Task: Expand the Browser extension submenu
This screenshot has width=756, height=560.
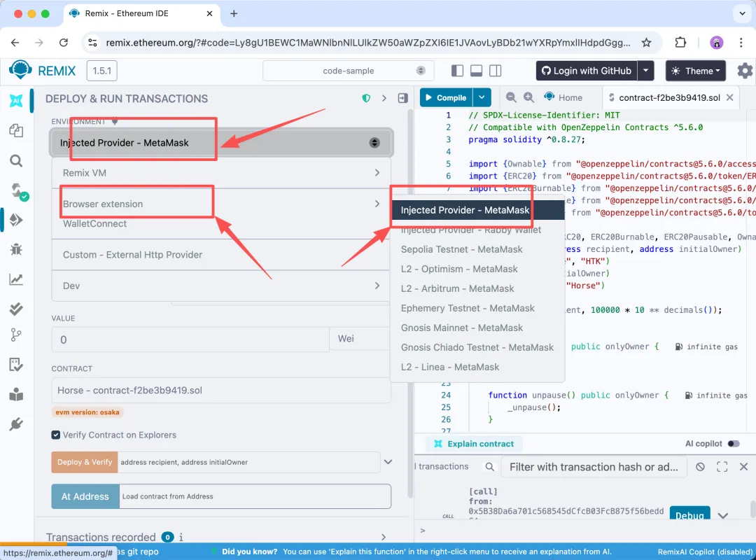Action: pyautogui.click(x=221, y=204)
